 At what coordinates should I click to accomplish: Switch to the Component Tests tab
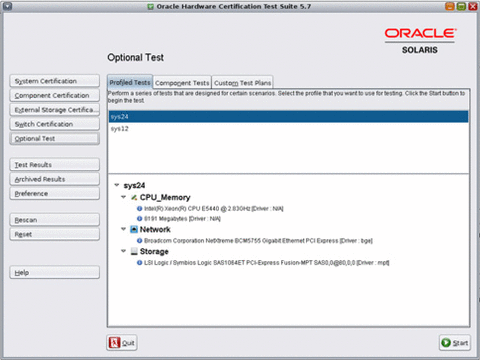[x=182, y=83]
